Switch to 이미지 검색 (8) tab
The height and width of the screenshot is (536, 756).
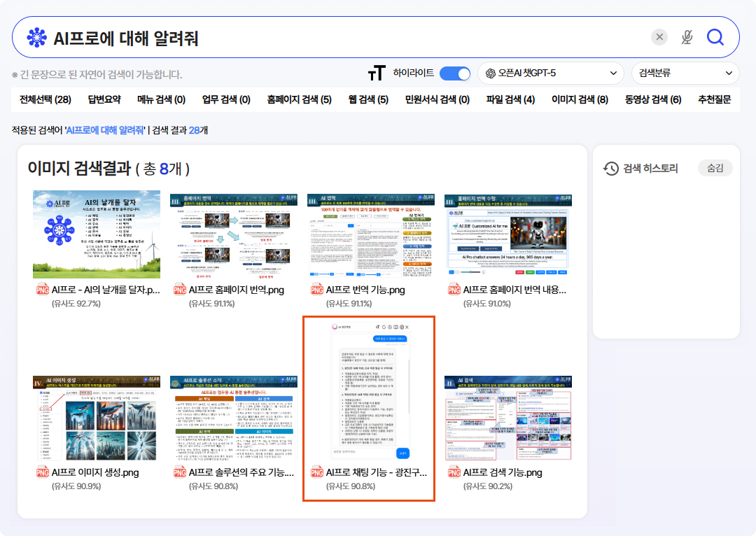coord(580,99)
